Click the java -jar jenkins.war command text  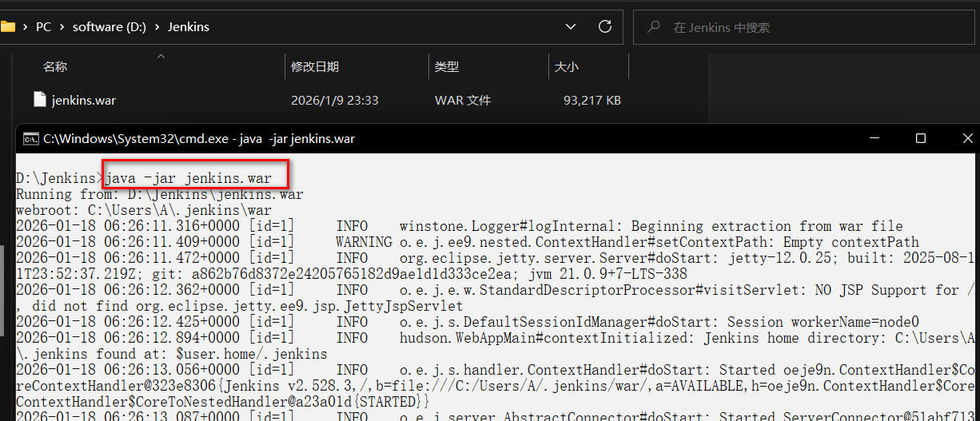pos(188,177)
